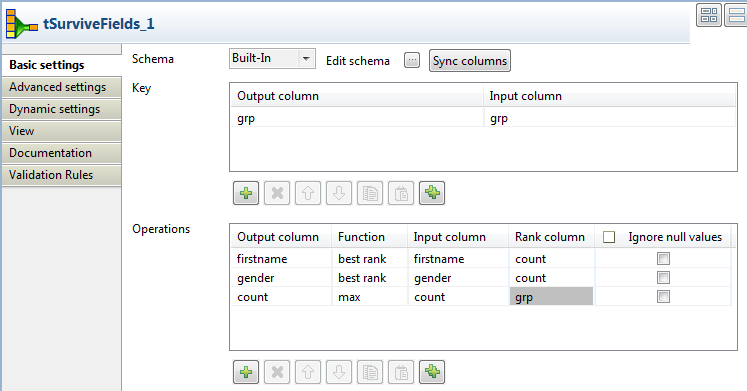Open the Dynamic settings tab

point(61,109)
